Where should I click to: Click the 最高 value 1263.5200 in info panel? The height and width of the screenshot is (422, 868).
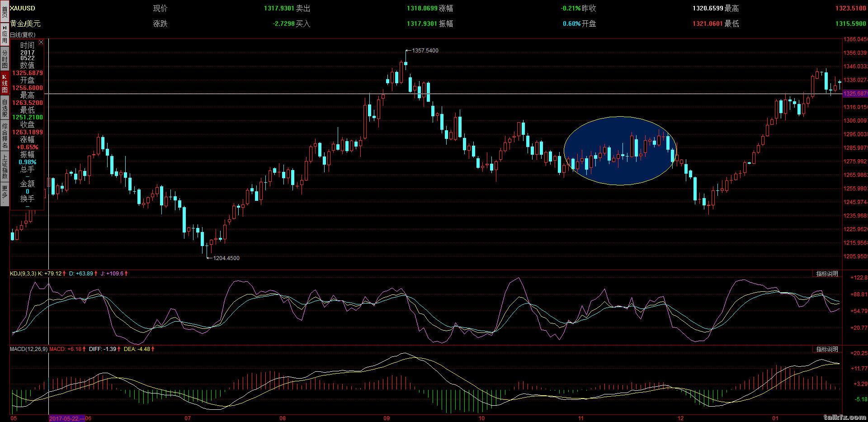(28, 103)
